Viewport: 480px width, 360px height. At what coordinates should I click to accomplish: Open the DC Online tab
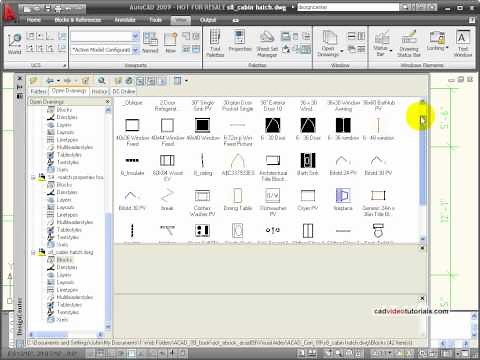point(124,91)
